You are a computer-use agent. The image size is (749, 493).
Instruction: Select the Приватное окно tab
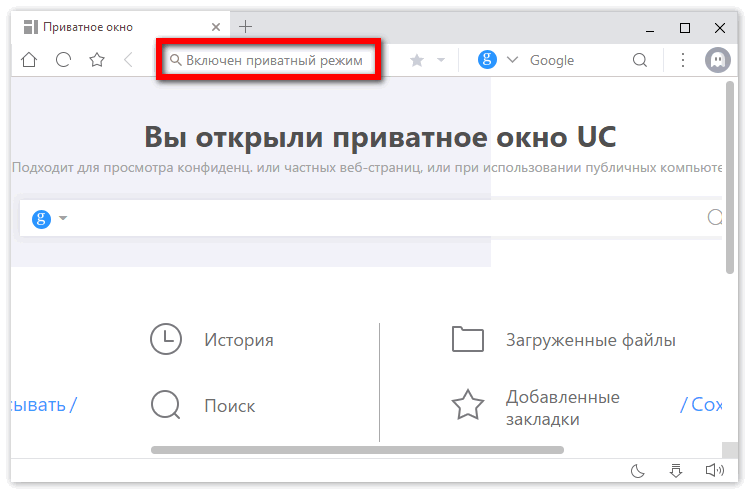click(120, 27)
